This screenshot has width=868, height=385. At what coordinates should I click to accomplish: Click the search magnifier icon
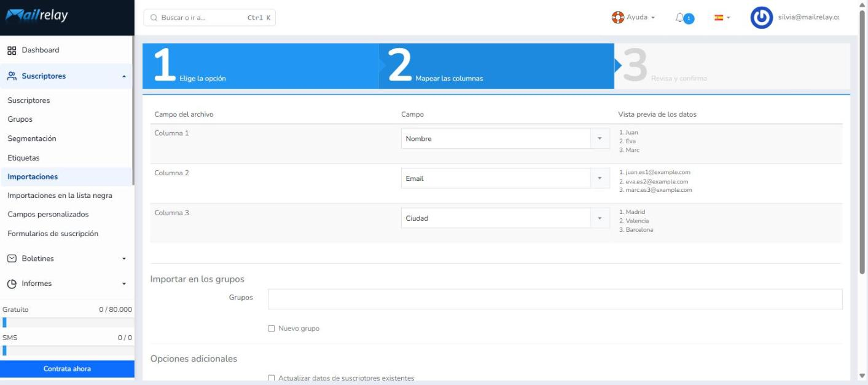[154, 18]
